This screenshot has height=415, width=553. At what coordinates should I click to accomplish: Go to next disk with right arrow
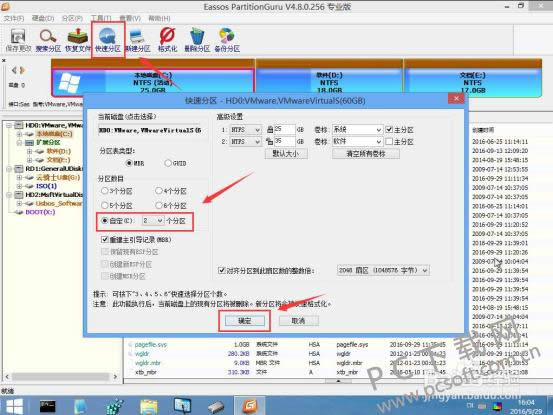click(x=23, y=70)
